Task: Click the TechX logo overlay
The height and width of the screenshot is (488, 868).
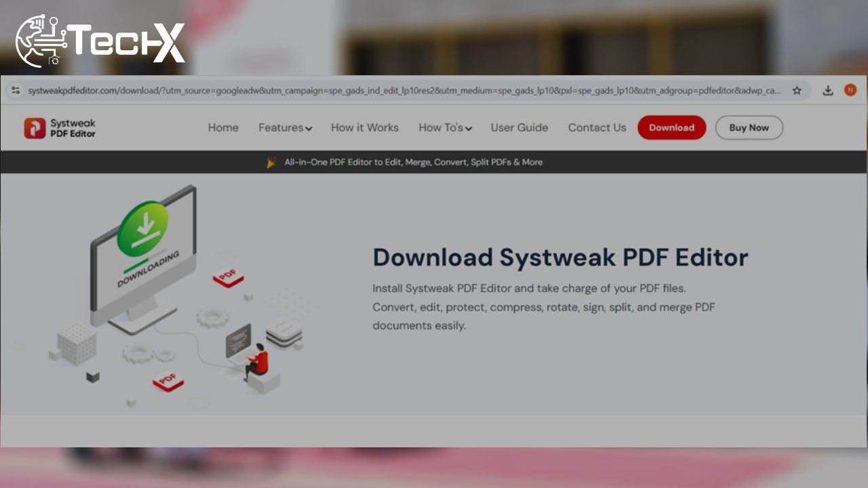Action: click(x=100, y=41)
